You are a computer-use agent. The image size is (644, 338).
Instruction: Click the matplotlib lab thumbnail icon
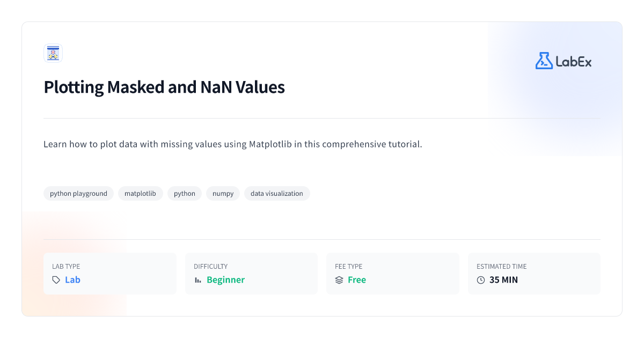point(53,53)
